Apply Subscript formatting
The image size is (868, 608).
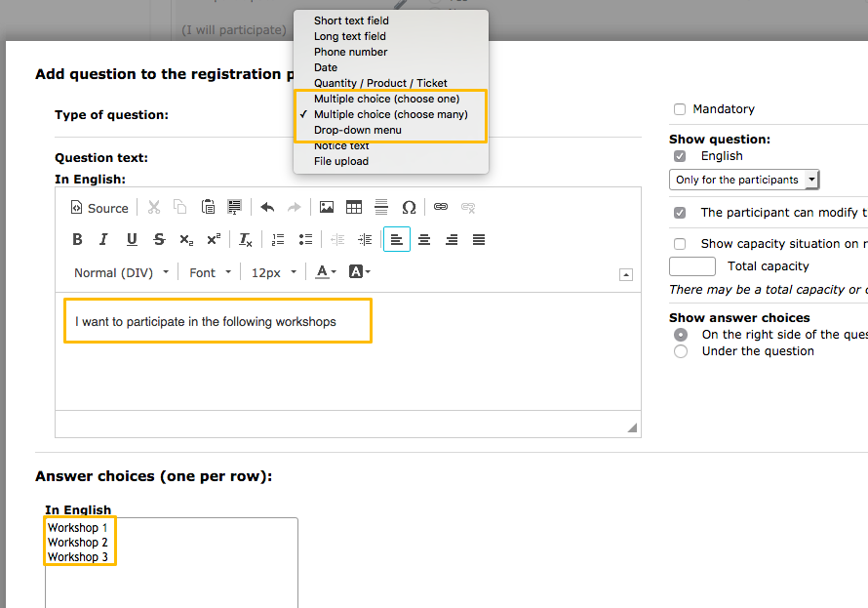186,240
